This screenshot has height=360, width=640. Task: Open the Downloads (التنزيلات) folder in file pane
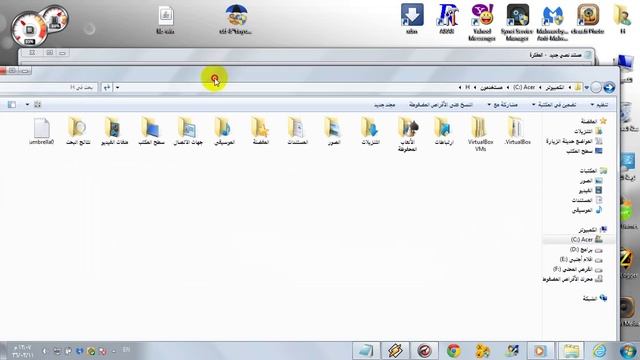coord(371,131)
